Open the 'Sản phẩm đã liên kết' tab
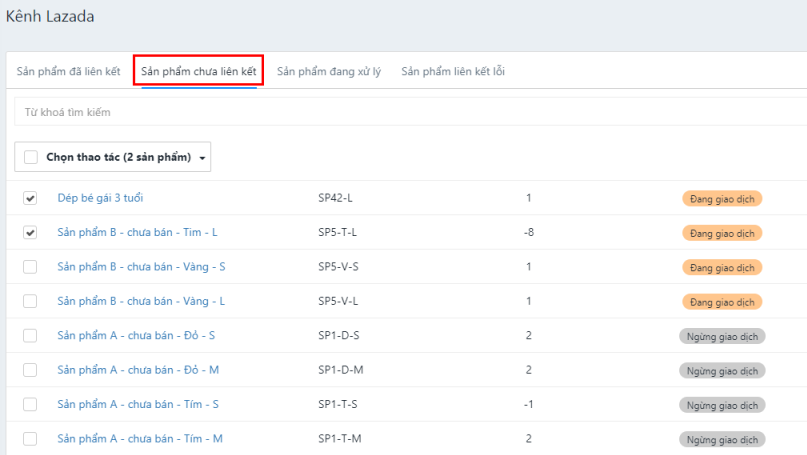The width and height of the screenshot is (807, 455). pyautogui.click(x=68, y=71)
